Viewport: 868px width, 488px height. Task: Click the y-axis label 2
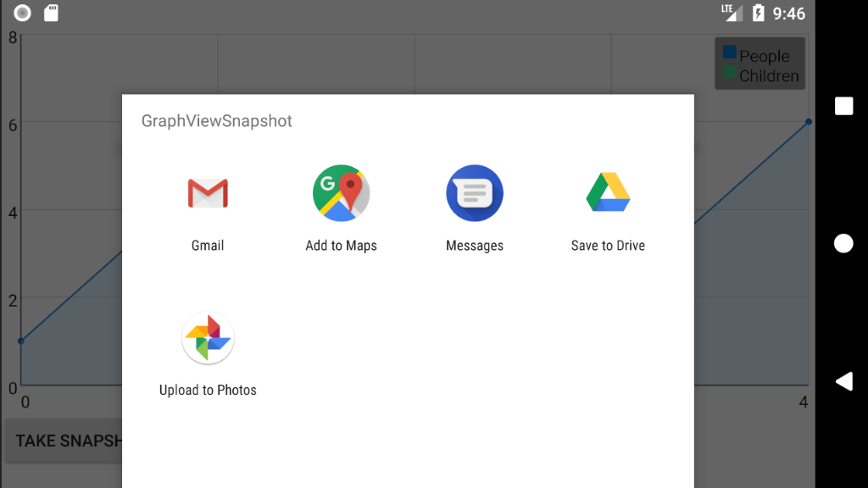(x=13, y=301)
